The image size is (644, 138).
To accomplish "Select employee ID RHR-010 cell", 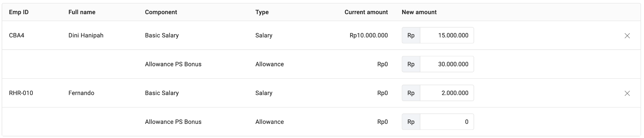I will tap(21, 93).
